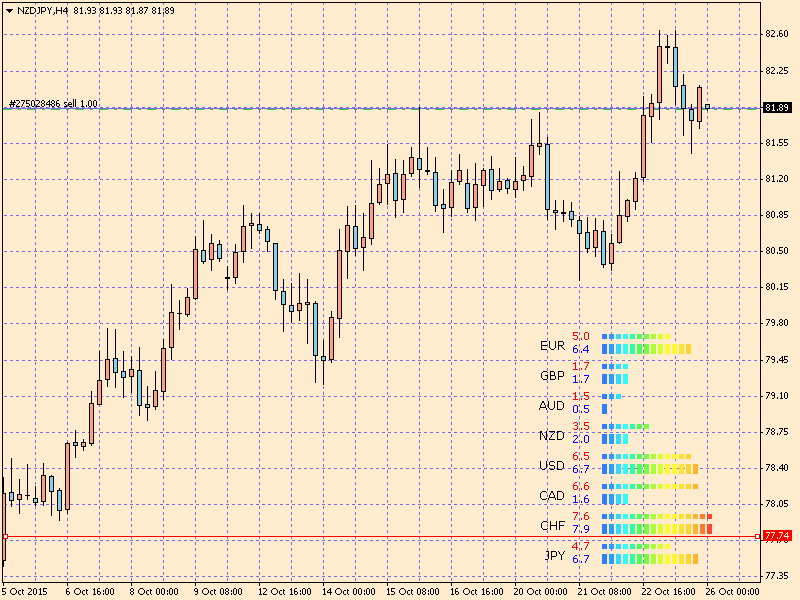Grab the red horizontal line's right handle

(757, 536)
